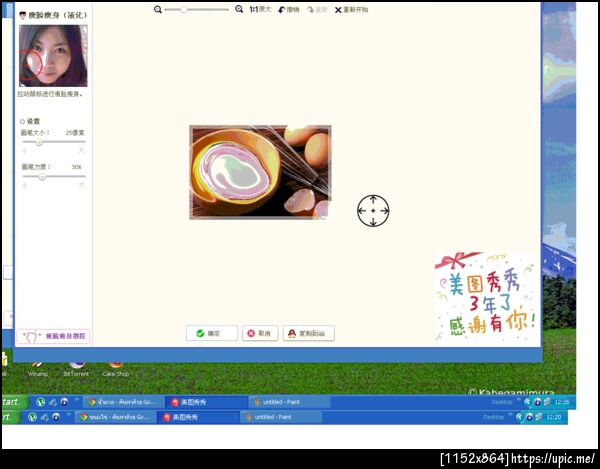Viewport: 600px width, 469px height.
Task: Click the 25像素 brush size value
Action: [x=75, y=133]
